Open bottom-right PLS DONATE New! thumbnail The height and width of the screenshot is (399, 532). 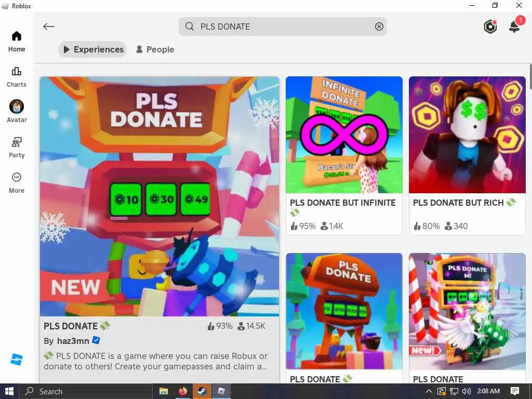467,311
